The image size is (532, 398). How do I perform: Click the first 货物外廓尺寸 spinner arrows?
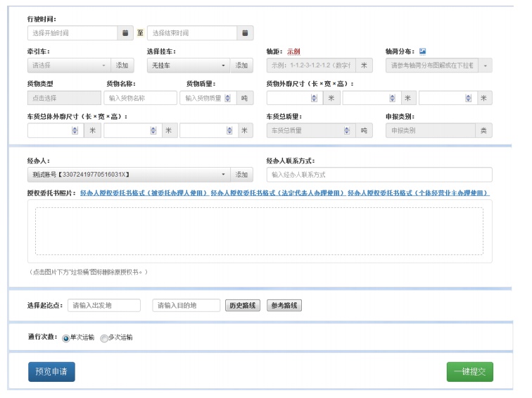[x=315, y=99]
